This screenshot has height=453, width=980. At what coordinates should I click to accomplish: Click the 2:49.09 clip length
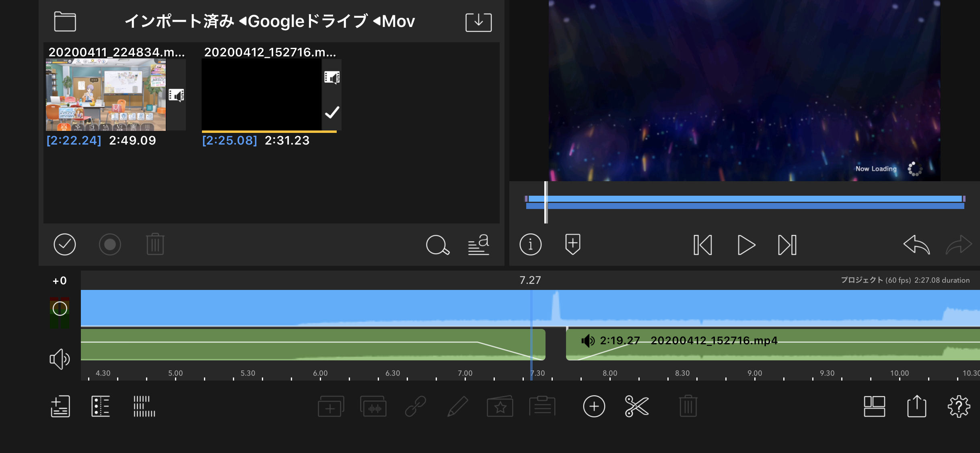click(x=132, y=141)
